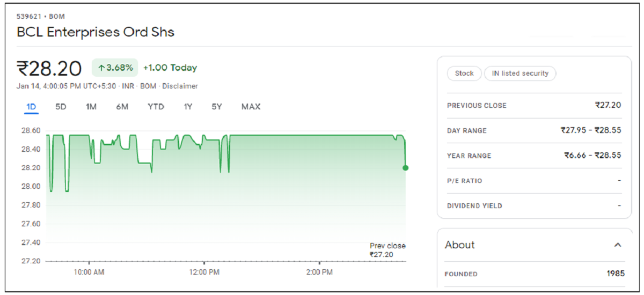Viewport: 644px width, 295px height.
Task: Switch chart to 1M range
Action: tap(91, 107)
